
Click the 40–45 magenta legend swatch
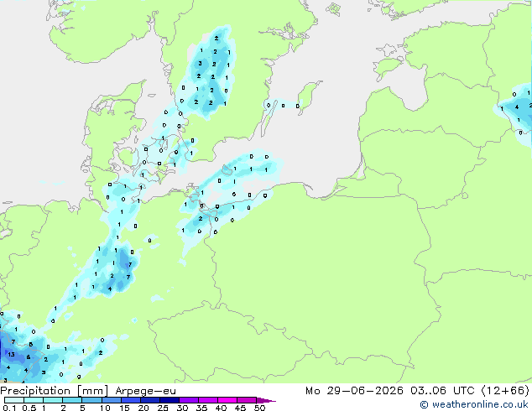(227, 400)
